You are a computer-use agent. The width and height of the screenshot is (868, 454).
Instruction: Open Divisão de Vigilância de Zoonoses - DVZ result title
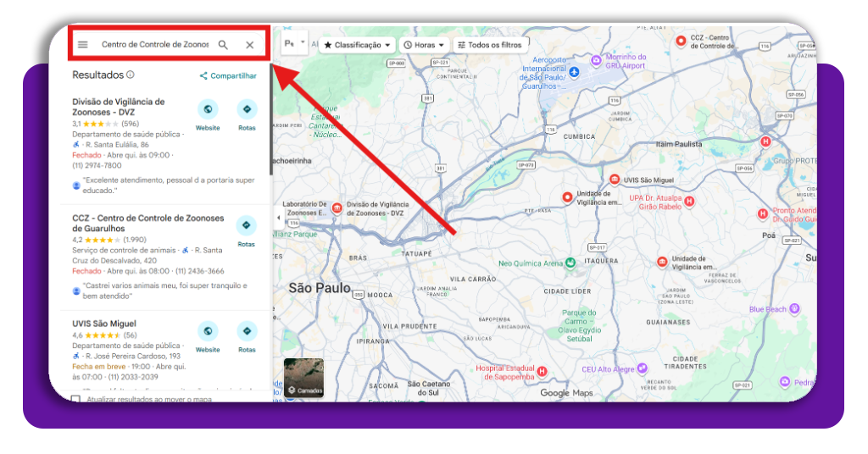coord(119,107)
